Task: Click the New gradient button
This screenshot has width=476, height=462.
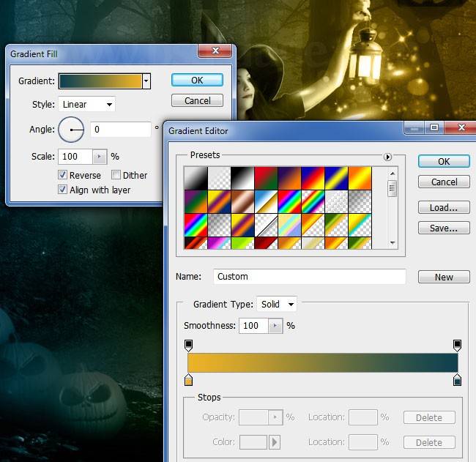Action: click(x=444, y=277)
